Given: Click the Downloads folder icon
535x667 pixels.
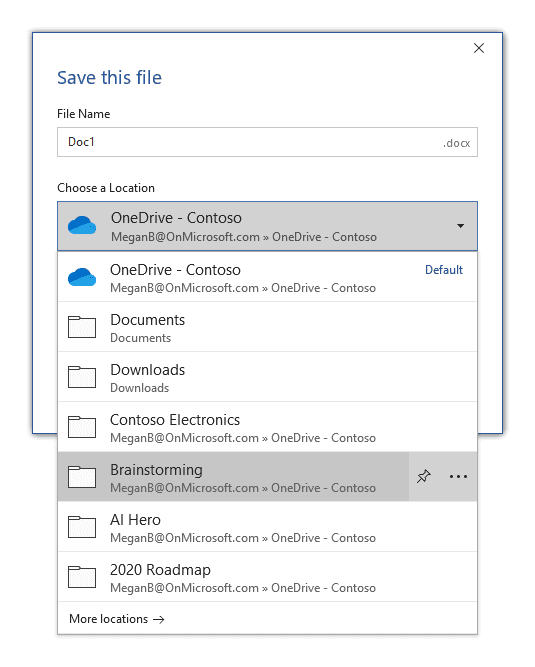Looking at the screenshot, I should pyautogui.click(x=82, y=377).
